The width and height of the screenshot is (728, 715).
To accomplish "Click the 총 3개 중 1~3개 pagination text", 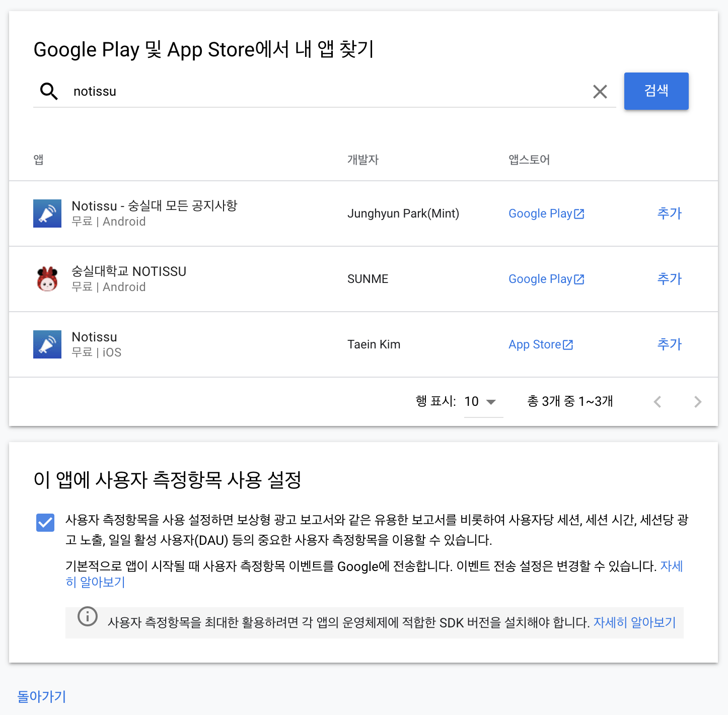I will pos(570,401).
